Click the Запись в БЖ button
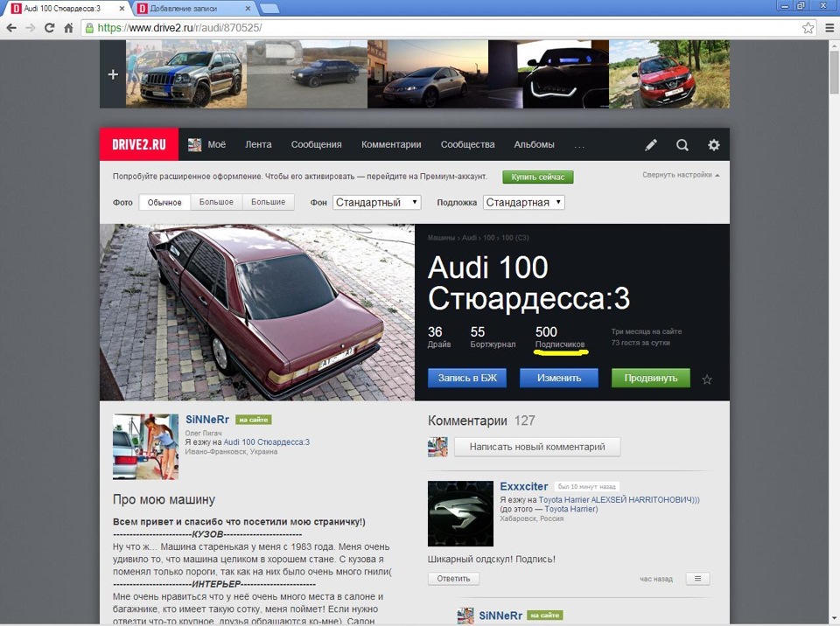840x626 pixels. (467, 378)
